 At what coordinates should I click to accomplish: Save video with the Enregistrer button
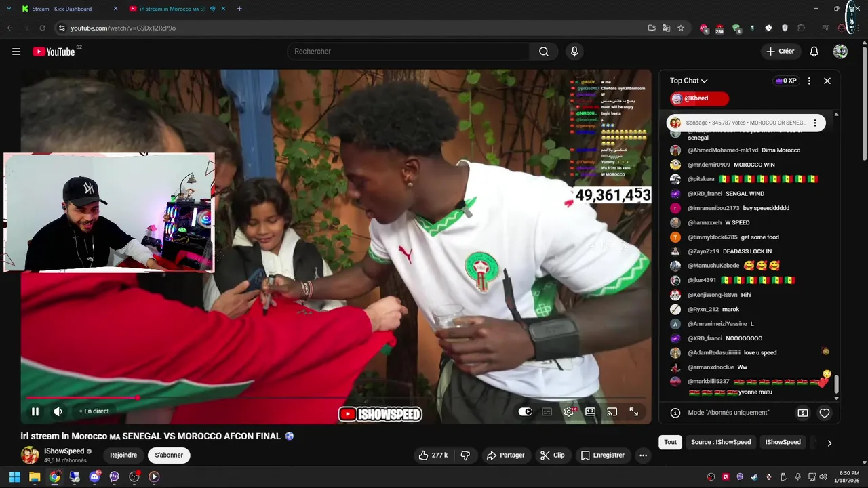(603, 455)
